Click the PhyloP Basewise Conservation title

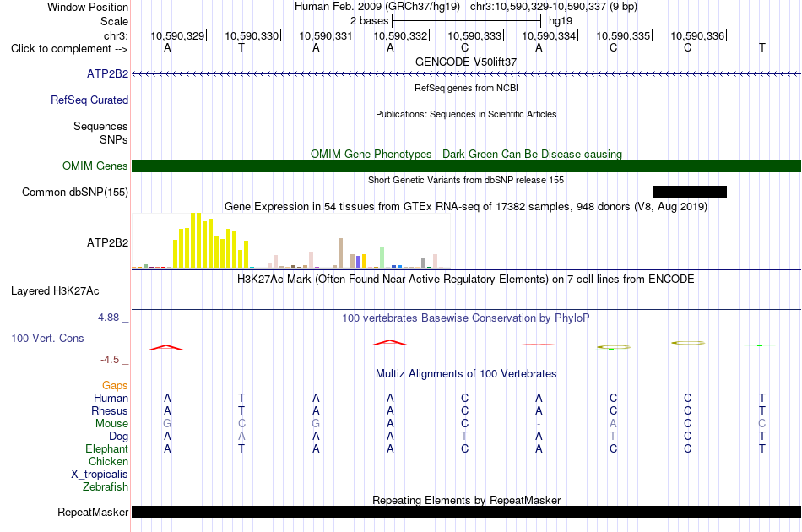point(466,318)
